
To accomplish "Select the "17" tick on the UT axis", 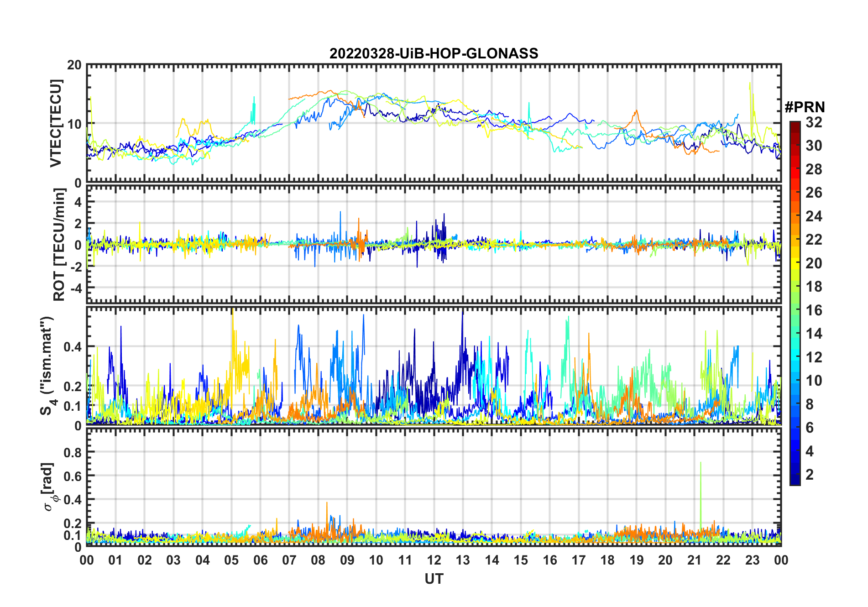I will click(x=579, y=560).
